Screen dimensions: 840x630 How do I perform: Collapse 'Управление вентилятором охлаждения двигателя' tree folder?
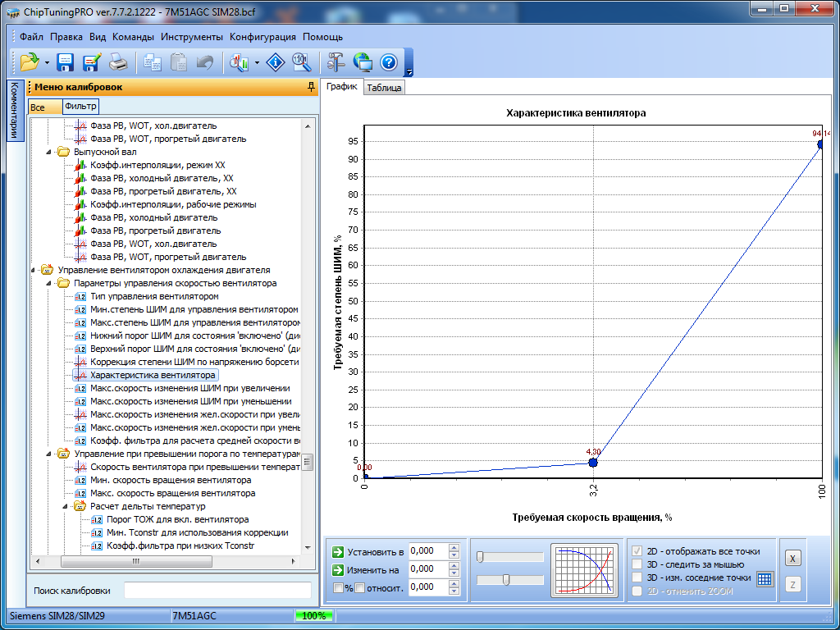(x=34, y=270)
